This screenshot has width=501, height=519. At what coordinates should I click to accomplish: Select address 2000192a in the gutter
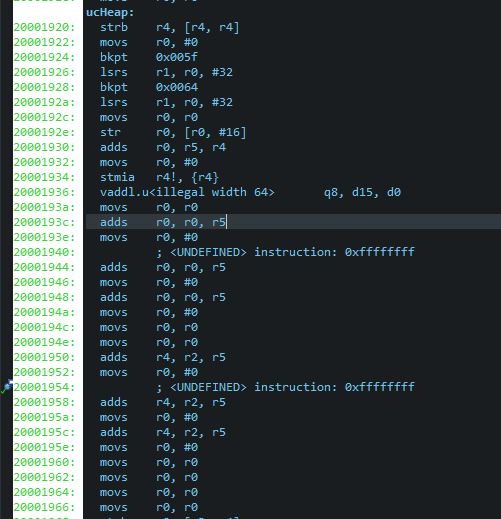pyautogui.click(x=44, y=102)
